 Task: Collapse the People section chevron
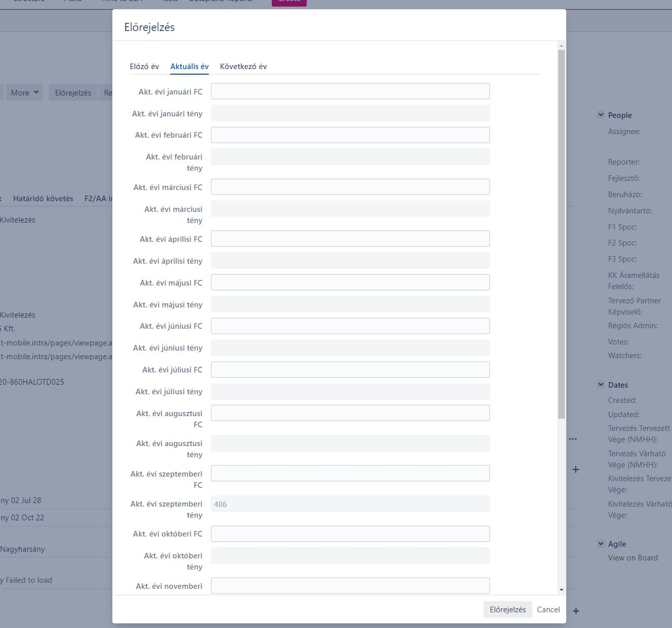click(601, 115)
